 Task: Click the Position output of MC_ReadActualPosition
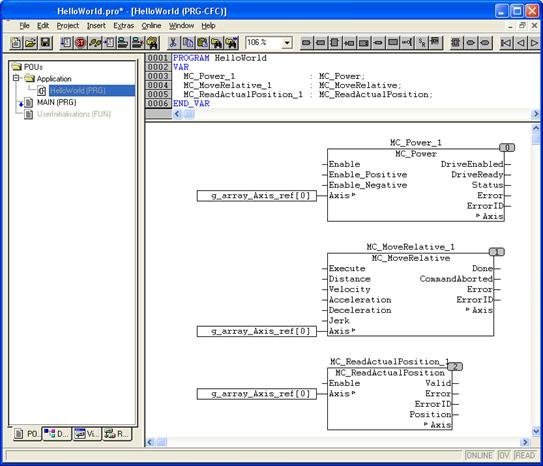[430, 414]
